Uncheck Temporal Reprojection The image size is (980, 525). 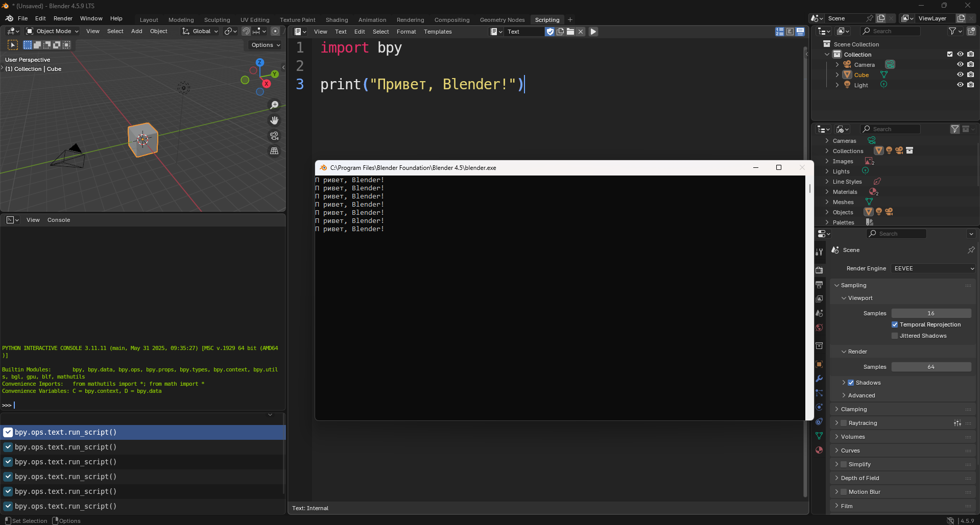point(895,324)
